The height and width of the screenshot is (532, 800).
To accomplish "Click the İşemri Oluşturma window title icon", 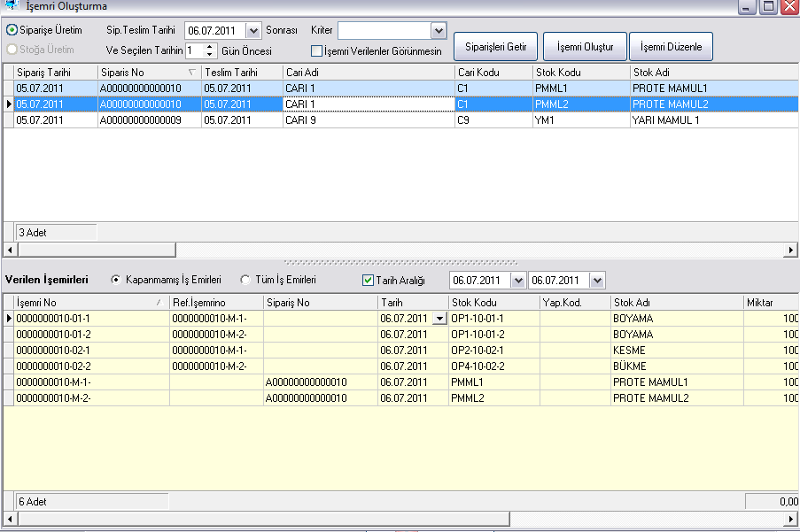I will coord(12,6).
